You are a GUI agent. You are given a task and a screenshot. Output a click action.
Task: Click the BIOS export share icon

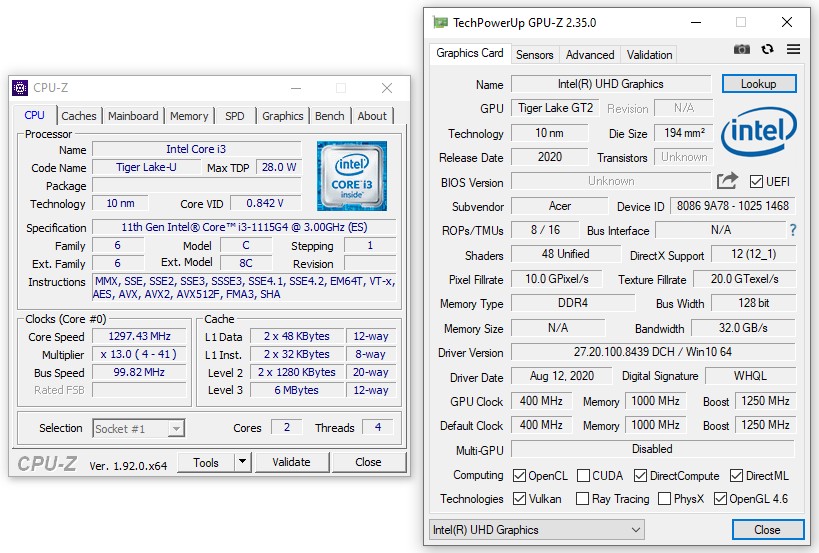click(x=727, y=181)
